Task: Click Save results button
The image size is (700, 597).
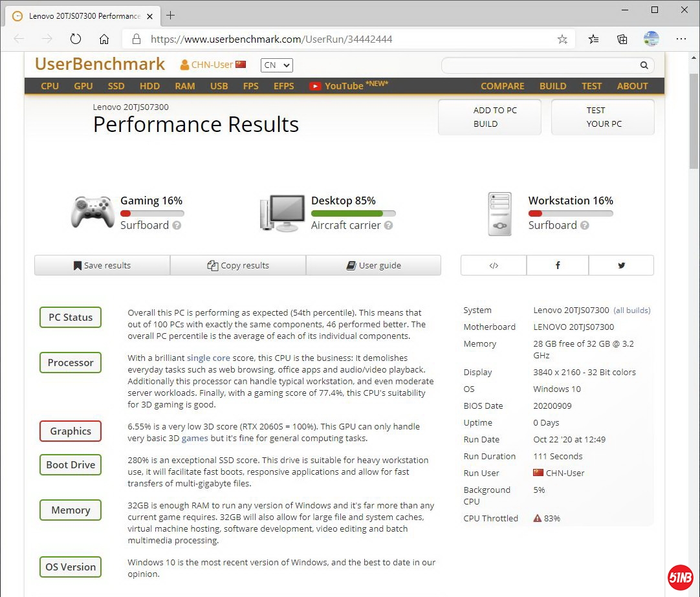Action: click(x=102, y=265)
